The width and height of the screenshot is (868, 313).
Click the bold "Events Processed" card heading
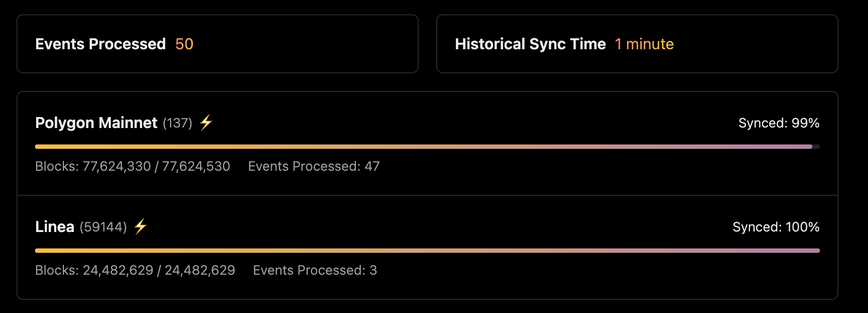coord(101,44)
